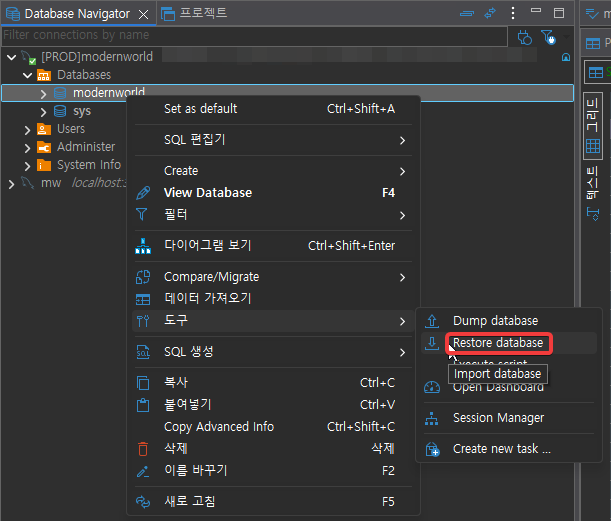Click the 새로 고침 refresh icon
The width and height of the screenshot is (611, 521).
coord(143,501)
